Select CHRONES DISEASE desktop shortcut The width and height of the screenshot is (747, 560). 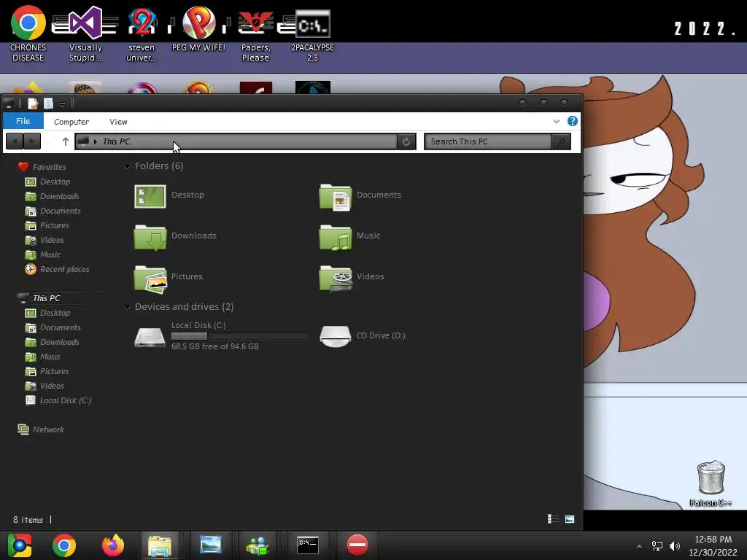[x=28, y=34]
